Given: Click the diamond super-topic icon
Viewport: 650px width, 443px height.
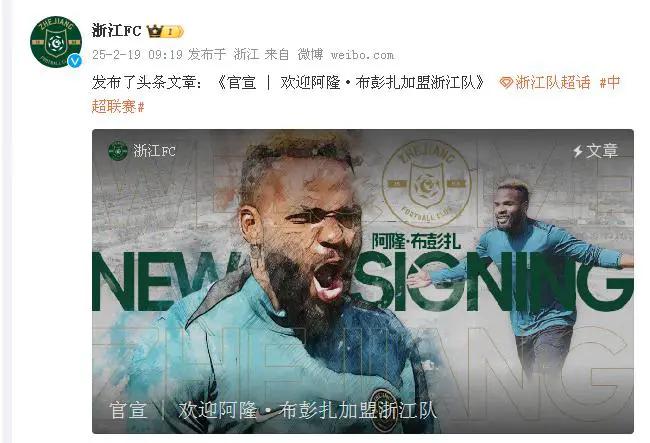Looking at the screenshot, I should click(506, 83).
